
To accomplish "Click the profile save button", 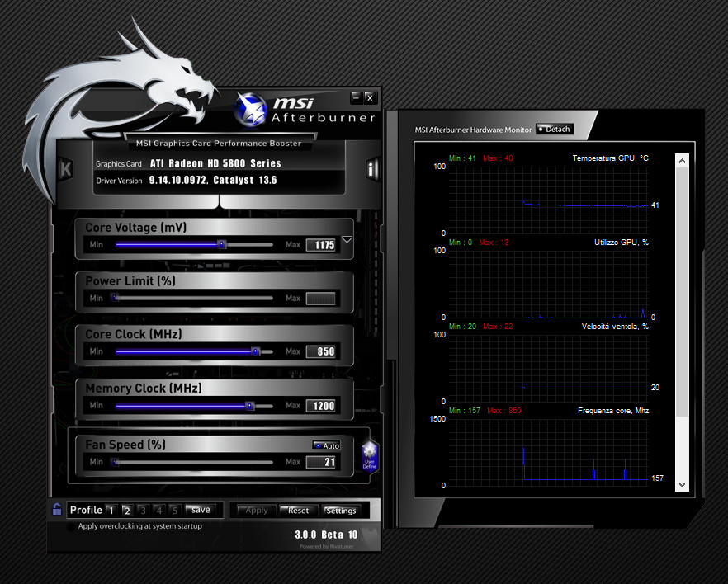I will (x=201, y=510).
